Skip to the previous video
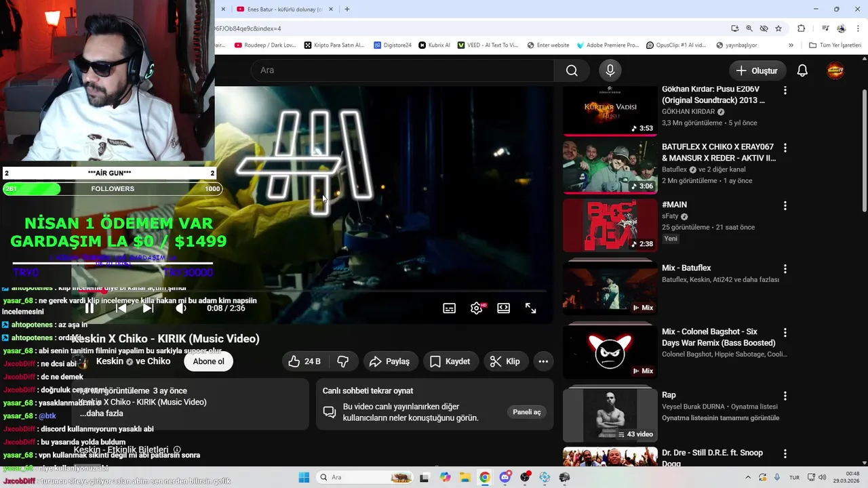868x488 pixels. coord(121,308)
